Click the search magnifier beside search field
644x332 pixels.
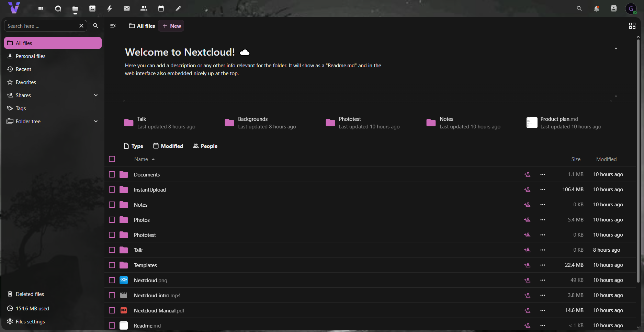click(96, 26)
